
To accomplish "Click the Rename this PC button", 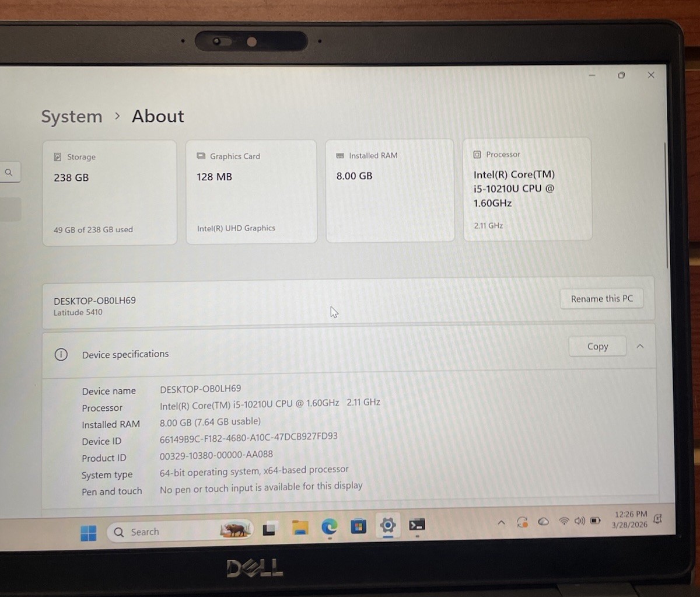I will click(601, 298).
